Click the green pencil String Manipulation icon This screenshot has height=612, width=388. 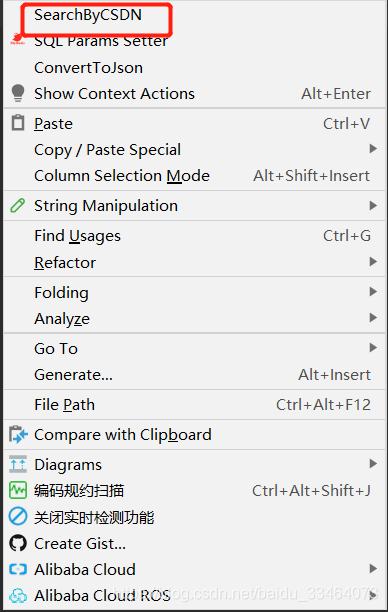[18, 206]
